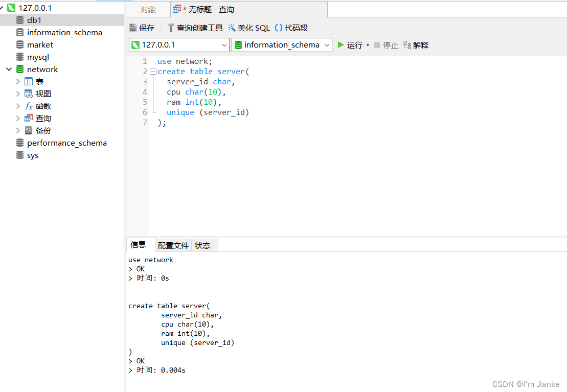Screen dimensions: 567x392
Task: Select the 无标题 - 查询 query tab
Action: pyautogui.click(x=249, y=9)
